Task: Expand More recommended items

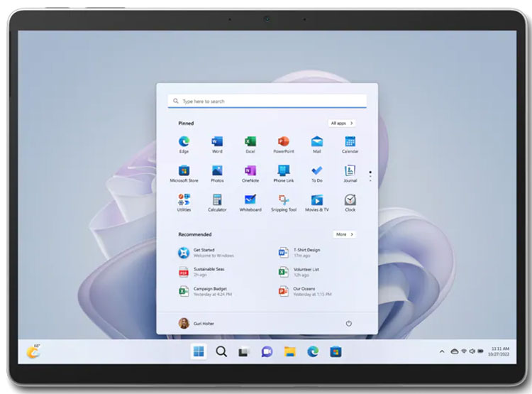Action: tap(344, 234)
